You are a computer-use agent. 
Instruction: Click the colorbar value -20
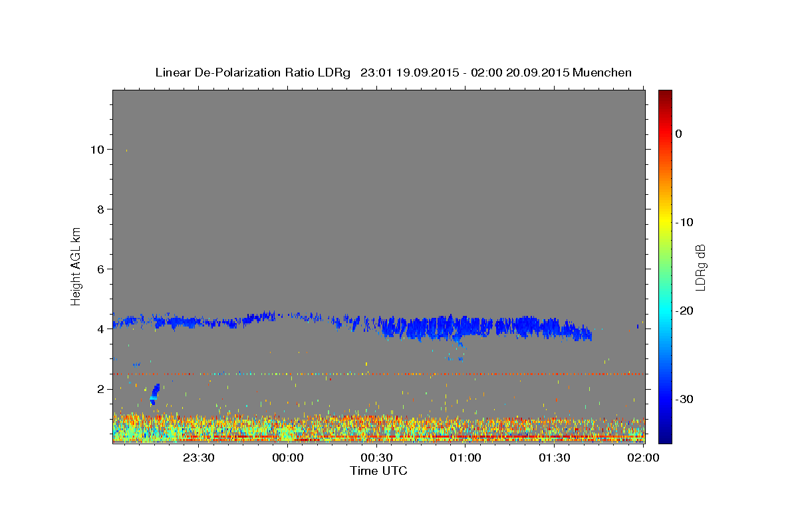(x=685, y=311)
